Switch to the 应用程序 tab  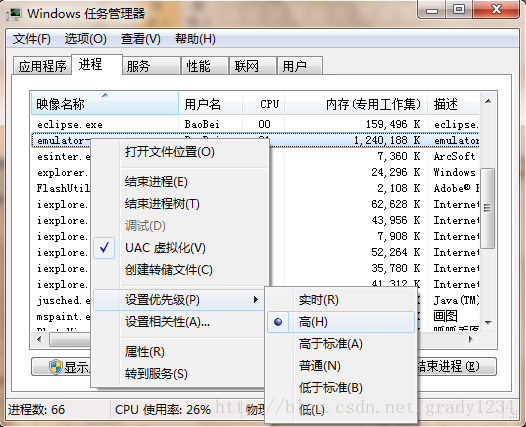pyautogui.click(x=42, y=66)
